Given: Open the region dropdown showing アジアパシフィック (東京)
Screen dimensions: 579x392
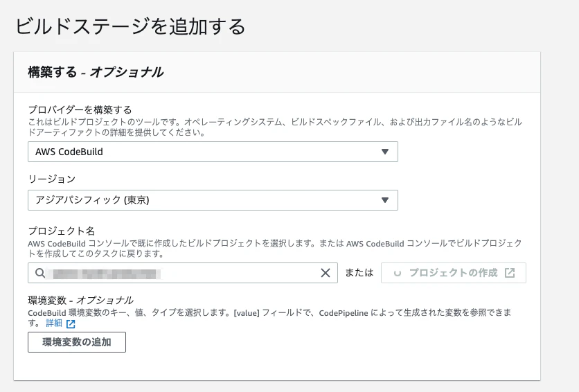Looking at the screenshot, I should point(213,200).
